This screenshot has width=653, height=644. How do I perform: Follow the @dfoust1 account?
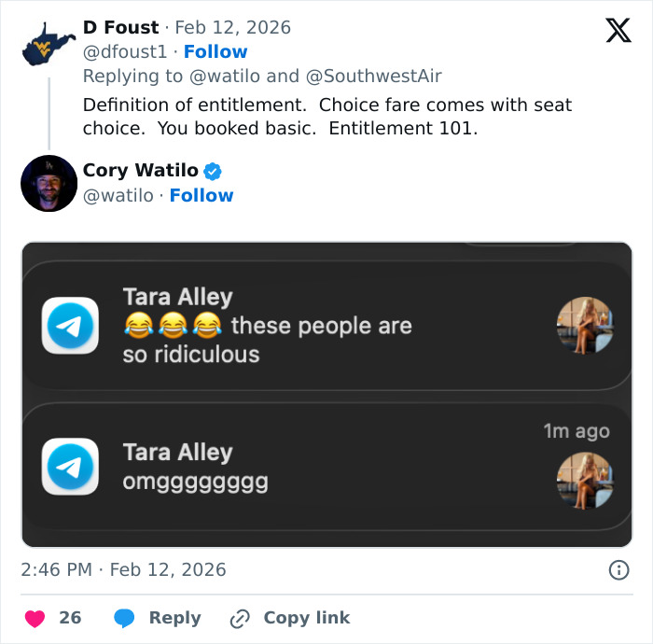pyautogui.click(x=215, y=51)
